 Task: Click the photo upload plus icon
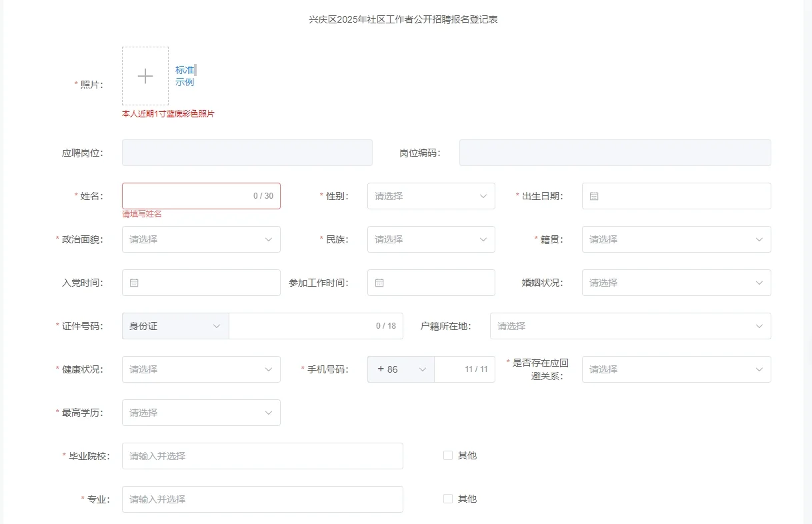[145, 75]
